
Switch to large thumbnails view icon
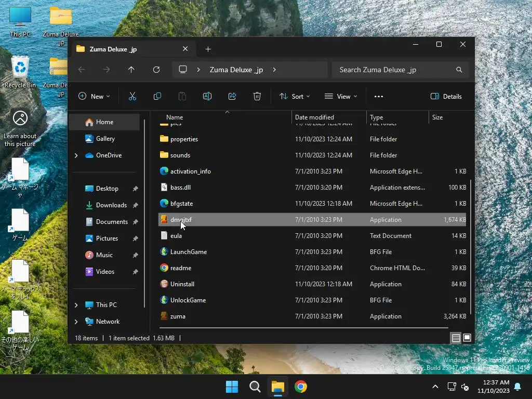(467, 338)
